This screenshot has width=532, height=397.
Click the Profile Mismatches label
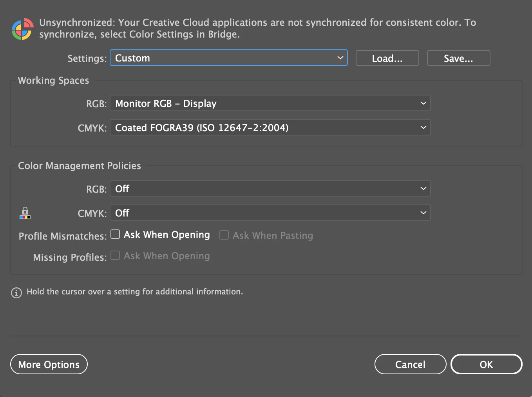click(x=63, y=236)
